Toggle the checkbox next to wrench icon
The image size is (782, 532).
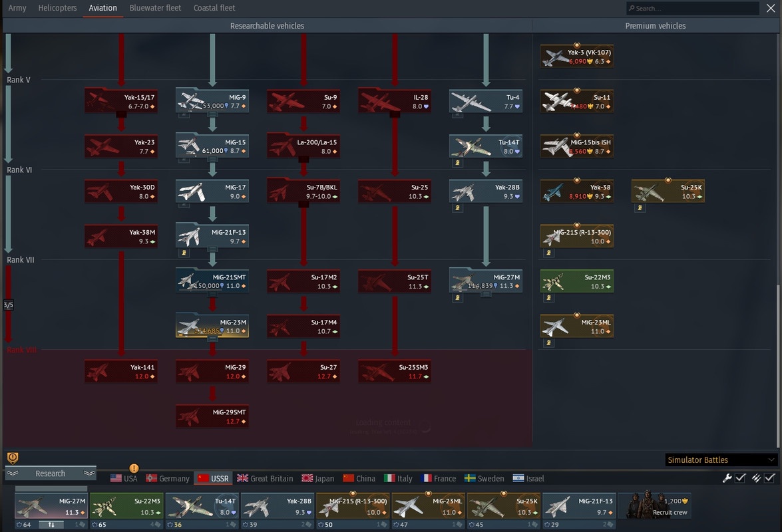point(741,478)
